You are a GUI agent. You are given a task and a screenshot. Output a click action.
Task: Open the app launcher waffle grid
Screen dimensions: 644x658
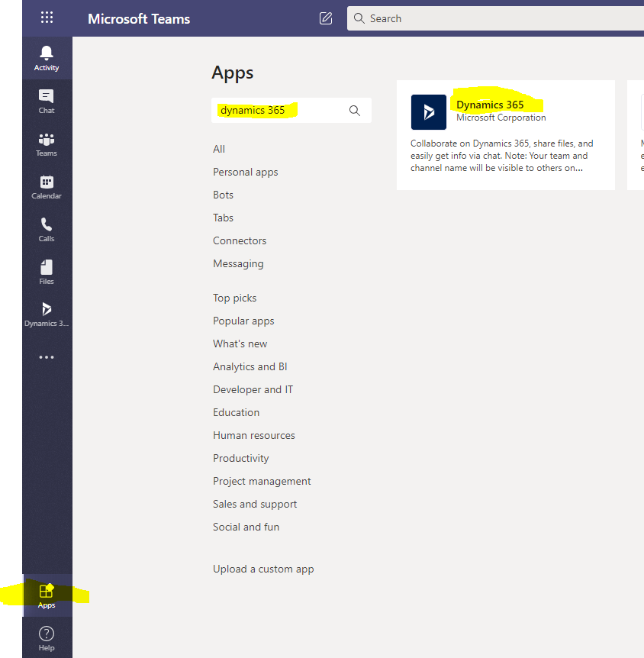pos(47,18)
